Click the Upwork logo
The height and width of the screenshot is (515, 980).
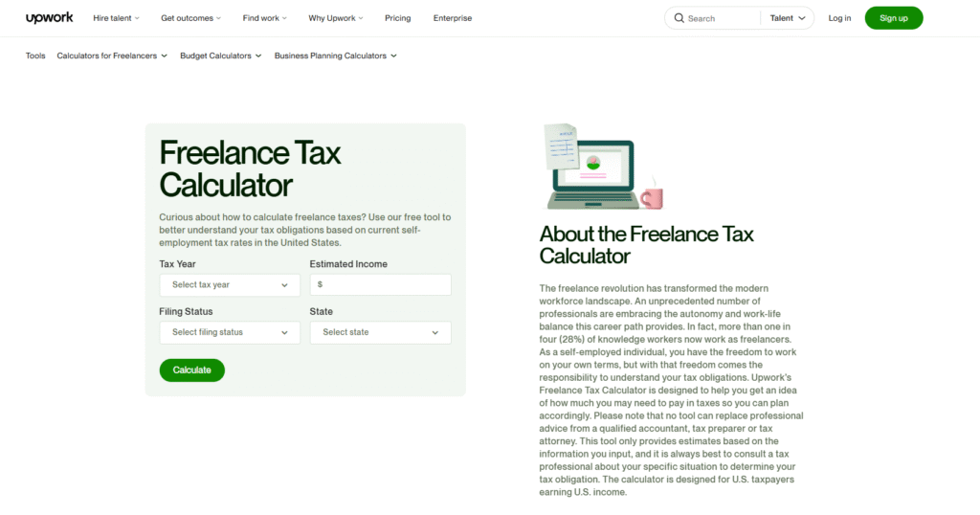click(50, 17)
